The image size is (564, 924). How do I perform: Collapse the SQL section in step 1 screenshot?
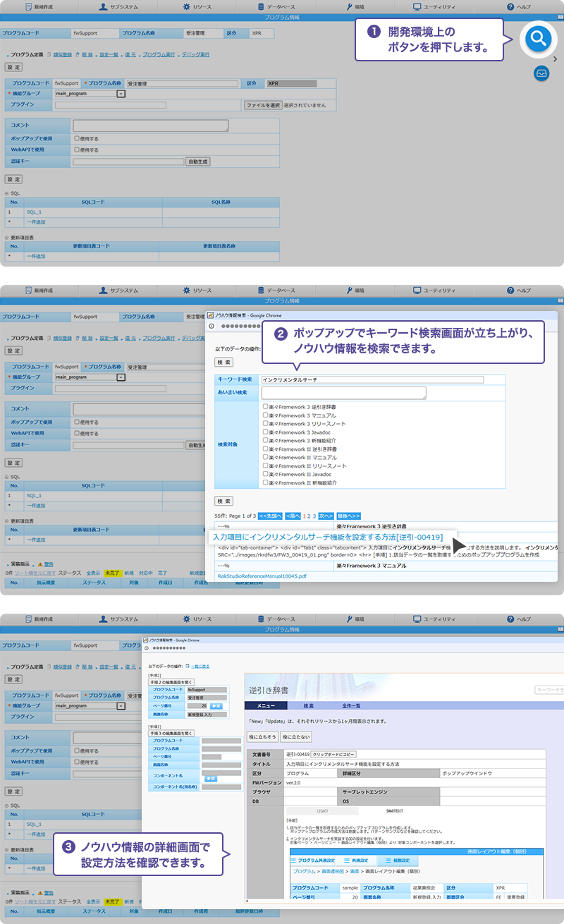(7, 193)
